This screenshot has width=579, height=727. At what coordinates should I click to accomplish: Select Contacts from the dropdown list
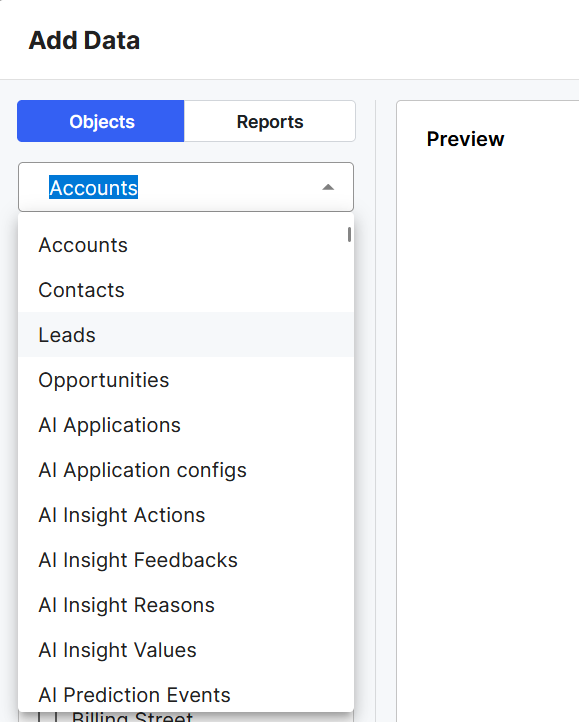click(186, 290)
